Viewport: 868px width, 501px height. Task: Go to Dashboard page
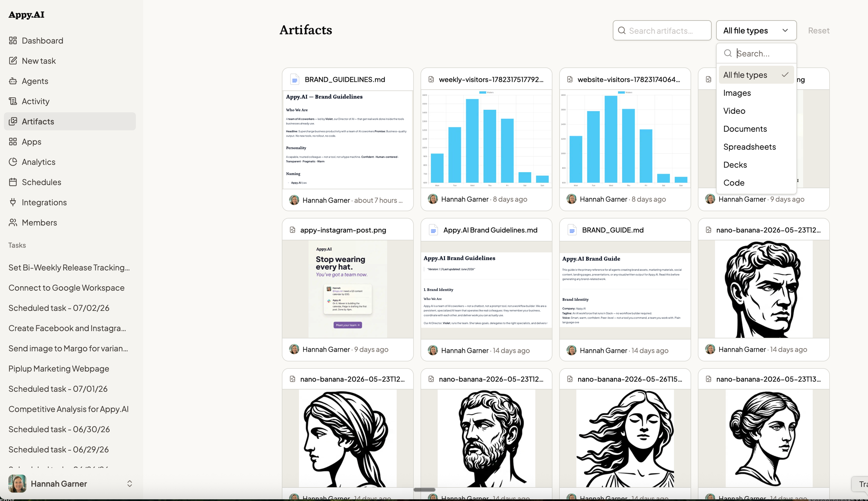click(x=70, y=41)
